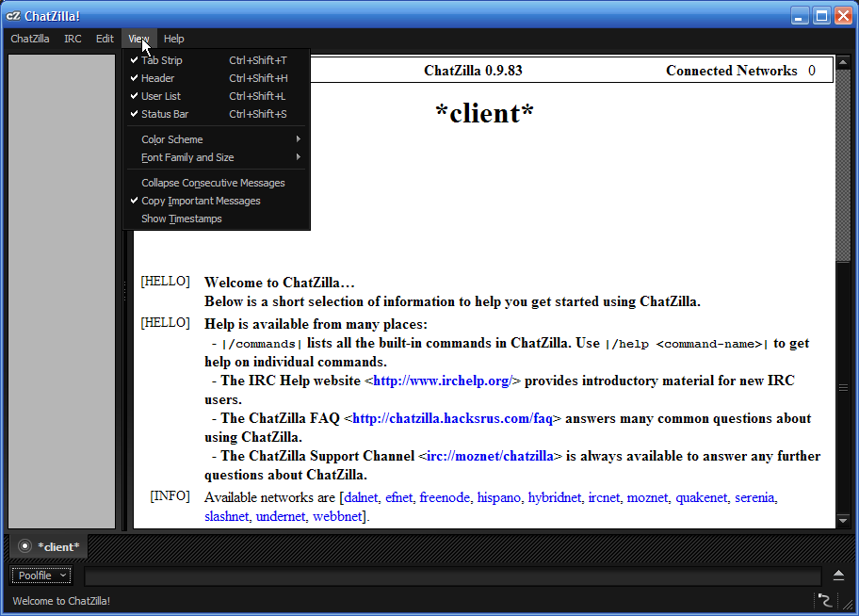This screenshot has width=859, height=616.
Task: Connect to the efnet network link
Action: [x=398, y=497]
